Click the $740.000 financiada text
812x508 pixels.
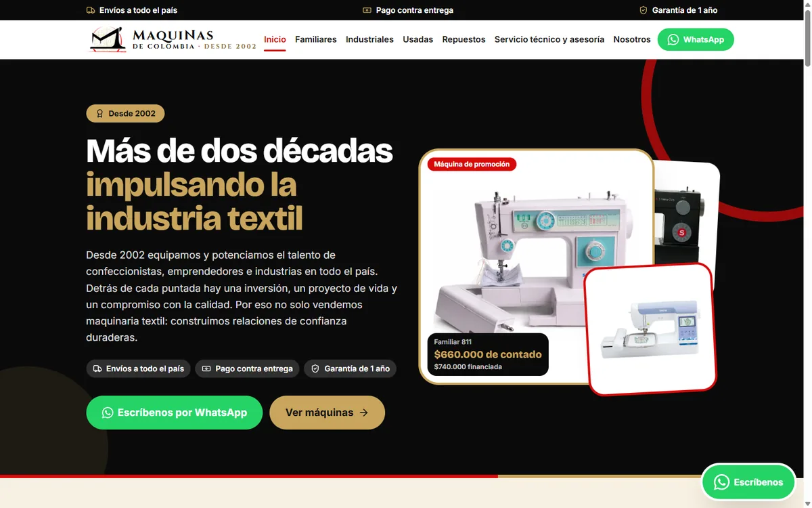tap(468, 367)
